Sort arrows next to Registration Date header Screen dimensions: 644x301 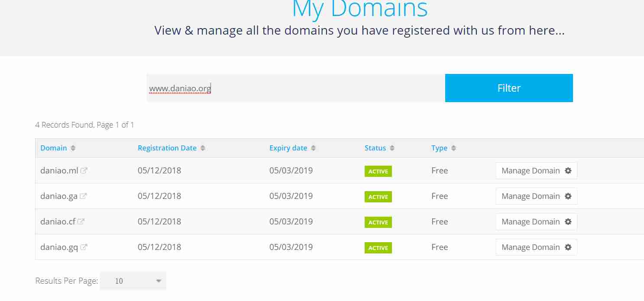click(x=203, y=148)
